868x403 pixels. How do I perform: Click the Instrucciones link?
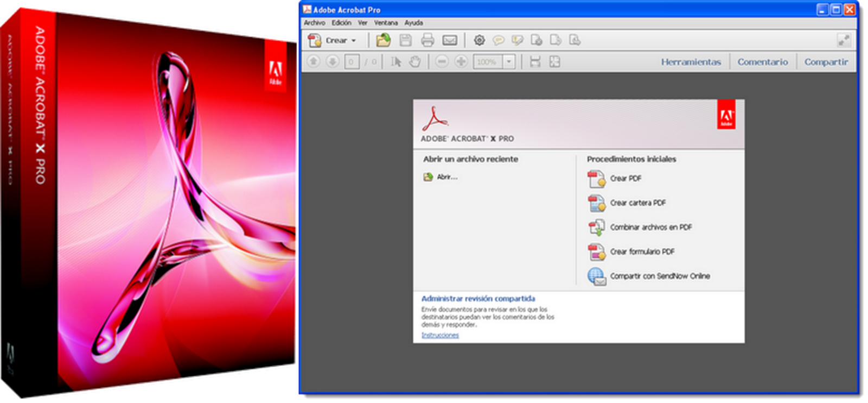440,335
